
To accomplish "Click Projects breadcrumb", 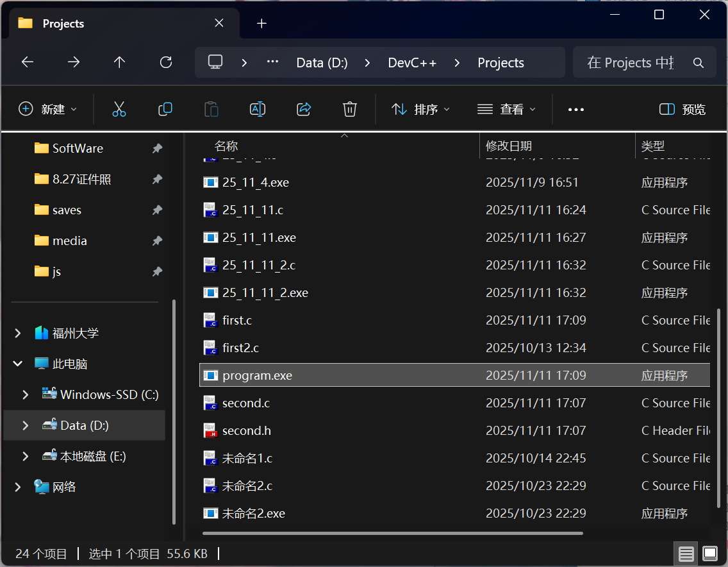I will 501,63.
